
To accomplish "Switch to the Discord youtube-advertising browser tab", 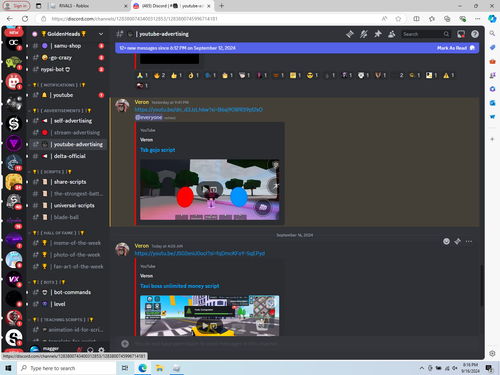I will (x=172, y=6).
